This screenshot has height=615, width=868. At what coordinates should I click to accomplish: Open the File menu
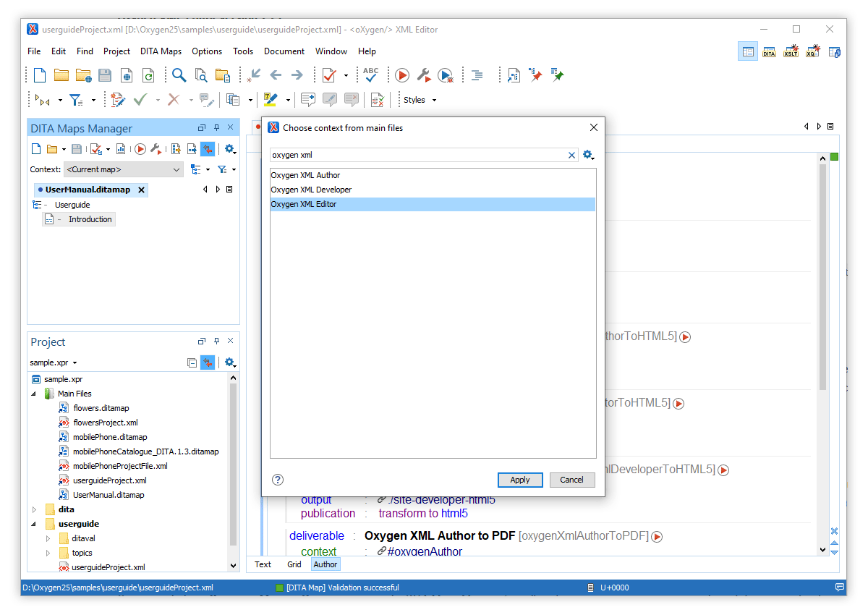(x=34, y=51)
